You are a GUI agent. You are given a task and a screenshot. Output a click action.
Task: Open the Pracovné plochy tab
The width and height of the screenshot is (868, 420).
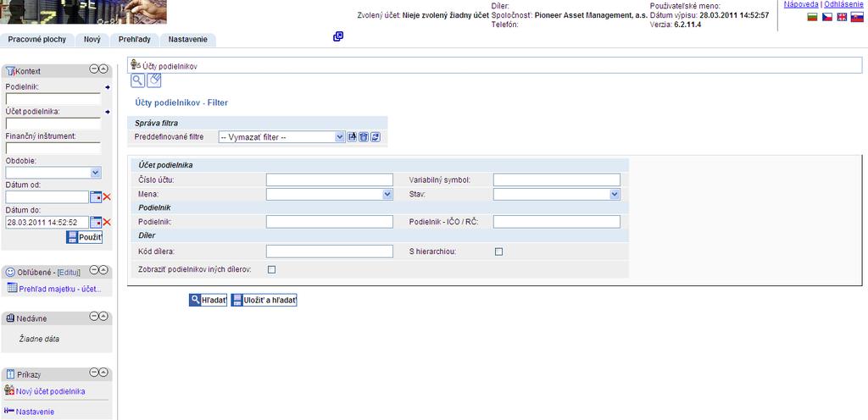37,40
